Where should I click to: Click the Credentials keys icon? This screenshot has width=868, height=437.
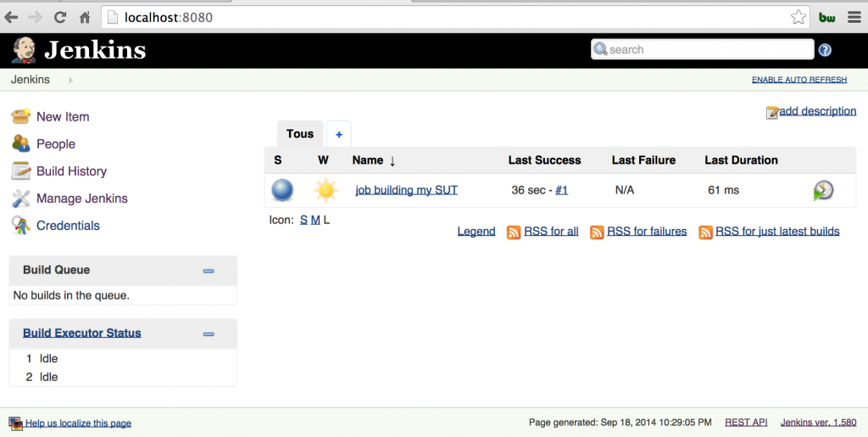tap(21, 225)
